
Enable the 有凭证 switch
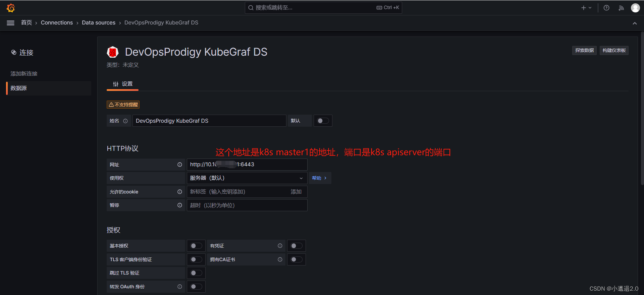[x=297, y=246]
